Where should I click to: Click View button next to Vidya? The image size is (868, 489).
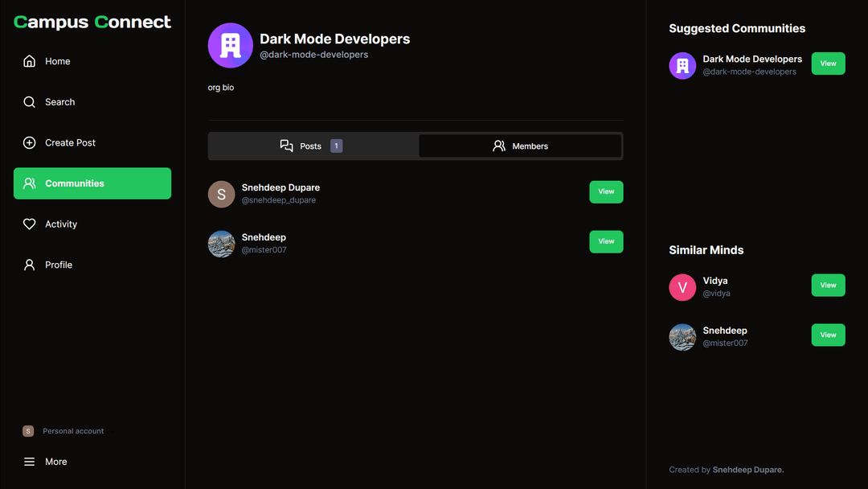tap(828, 286)
